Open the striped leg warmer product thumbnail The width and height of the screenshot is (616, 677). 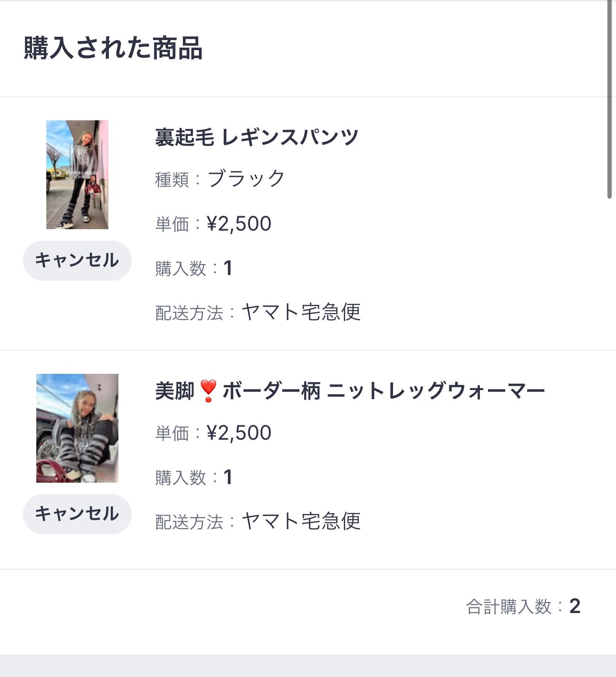point(77,428)
